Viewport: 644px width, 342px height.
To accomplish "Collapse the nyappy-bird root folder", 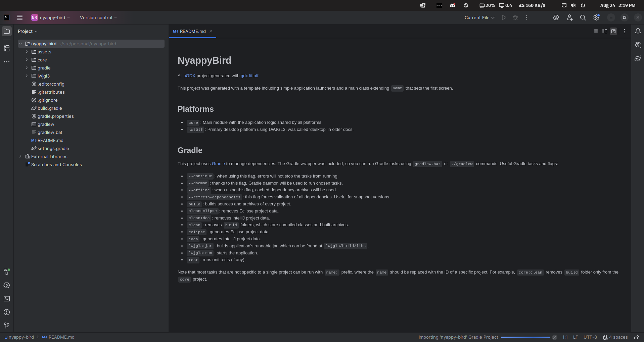I will 20,44.
